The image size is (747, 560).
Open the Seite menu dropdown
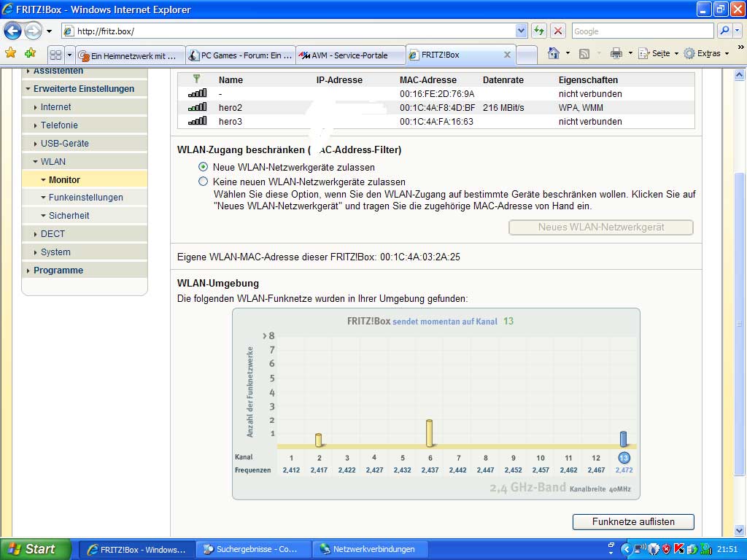pos(659,53)
